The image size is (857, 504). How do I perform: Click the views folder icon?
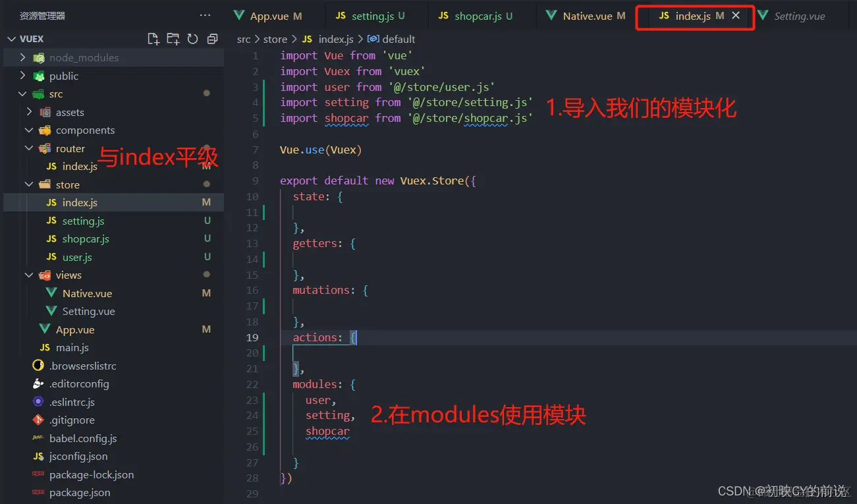coord(45,275)
